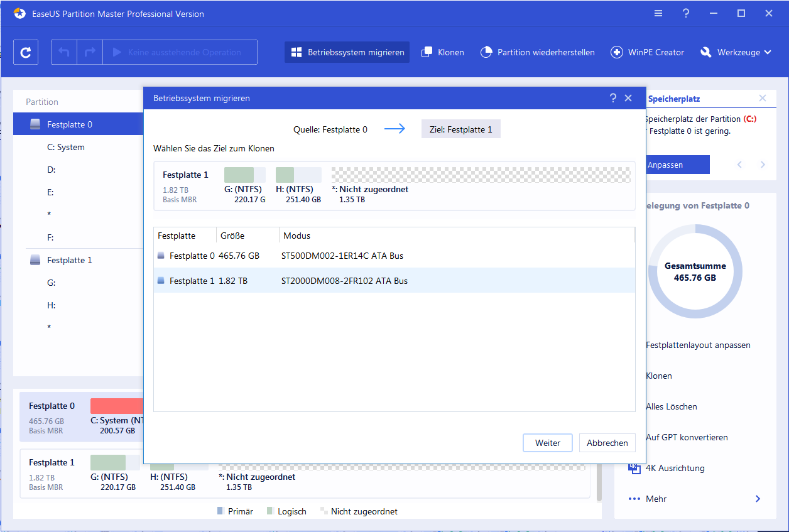The image size is (789, 532).
Task: Click the Klonen action in the side panel
Action: pos(659,376)
